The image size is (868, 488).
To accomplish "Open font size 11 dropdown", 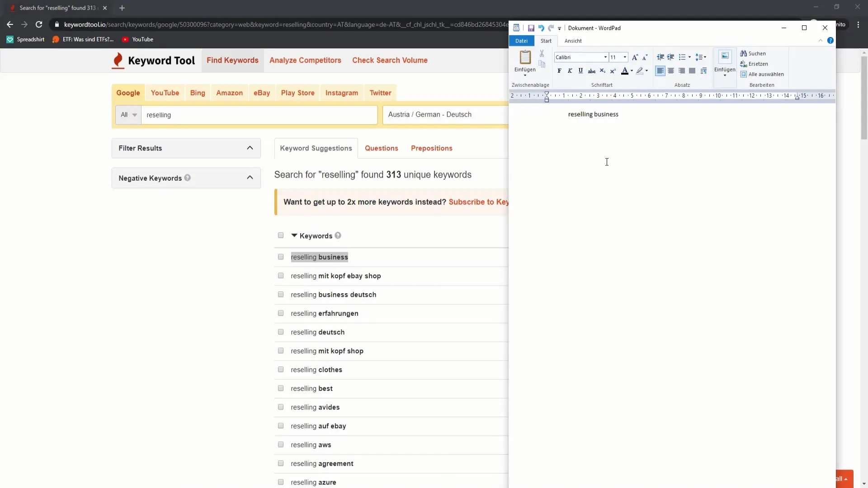I will click(625, 57).
